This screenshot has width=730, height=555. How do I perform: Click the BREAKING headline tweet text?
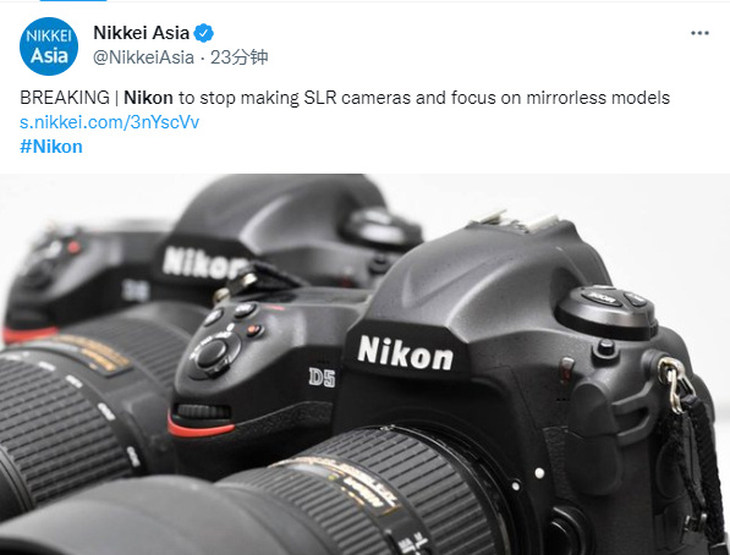345,98
